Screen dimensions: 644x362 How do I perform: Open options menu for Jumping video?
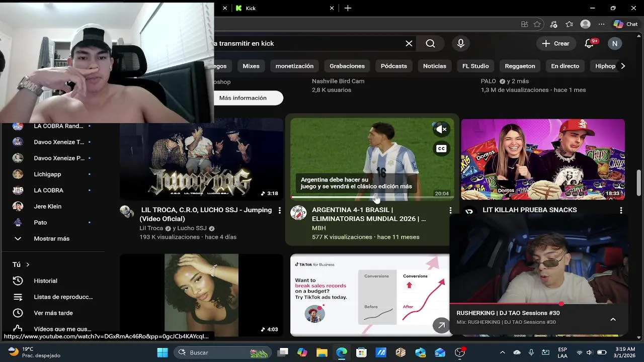click(x=280, y=211)
